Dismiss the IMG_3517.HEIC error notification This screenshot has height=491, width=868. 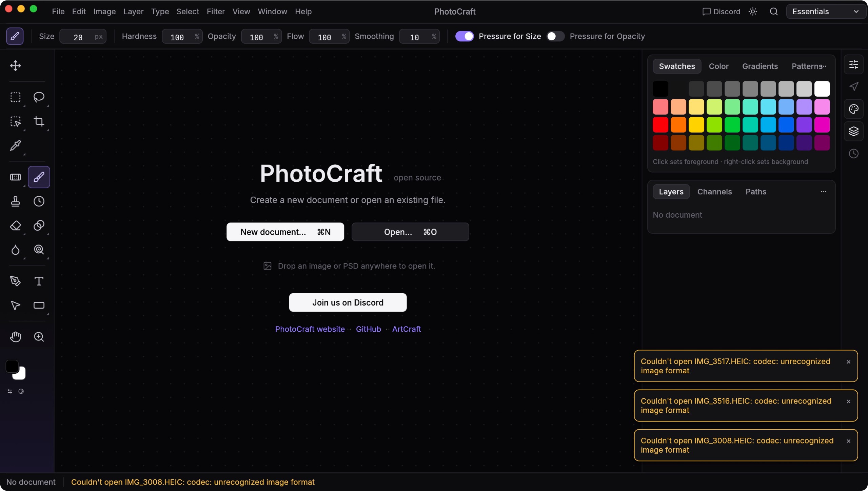click(x=848, y=362)
